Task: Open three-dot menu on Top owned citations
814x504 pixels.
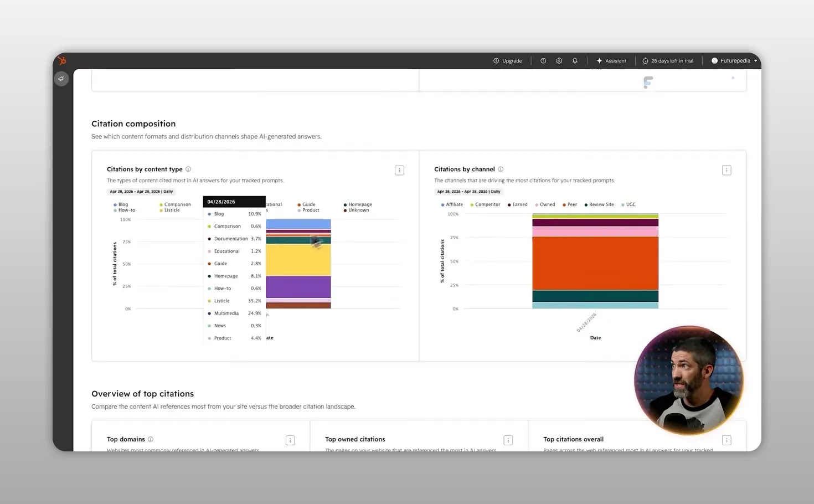Action: 508,440
